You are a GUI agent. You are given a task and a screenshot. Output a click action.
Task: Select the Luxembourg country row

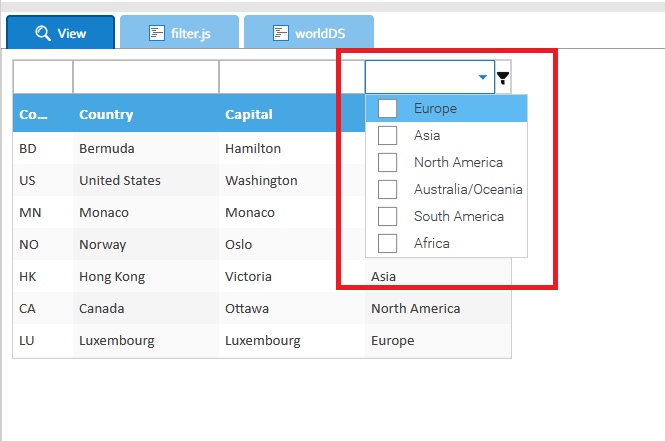pos(116,340)
